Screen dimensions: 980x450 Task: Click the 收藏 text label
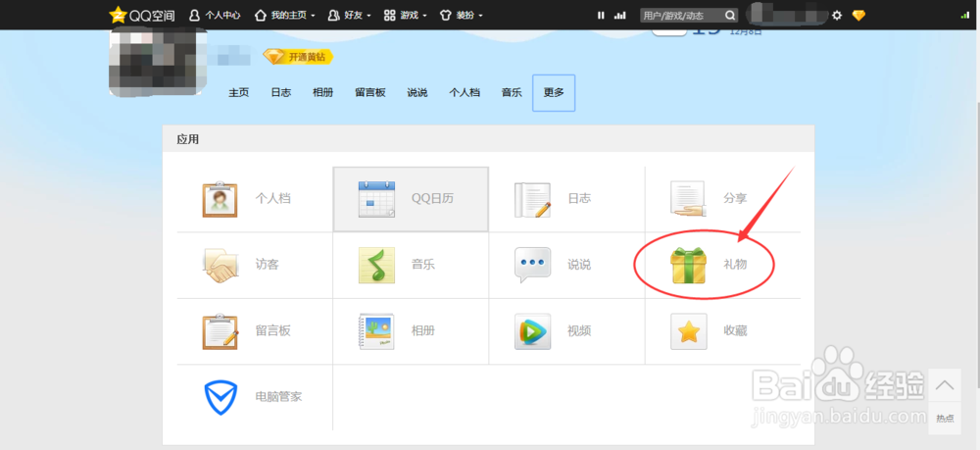(735, 330)
